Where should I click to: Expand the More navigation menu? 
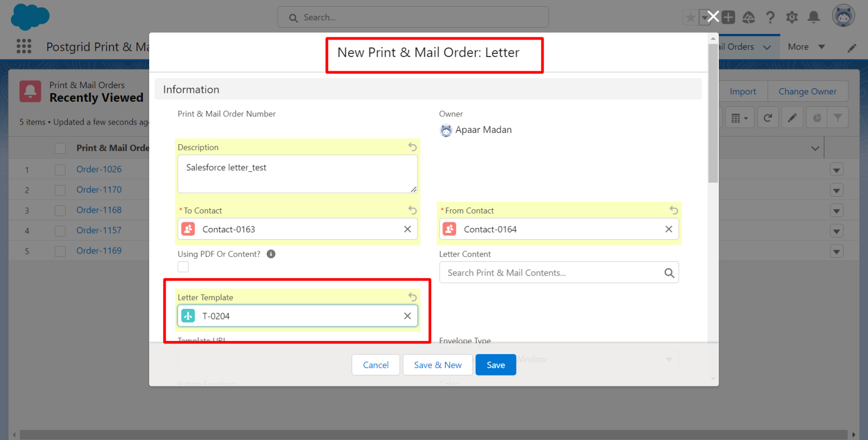pyautogui.click(x=806, y=47)
